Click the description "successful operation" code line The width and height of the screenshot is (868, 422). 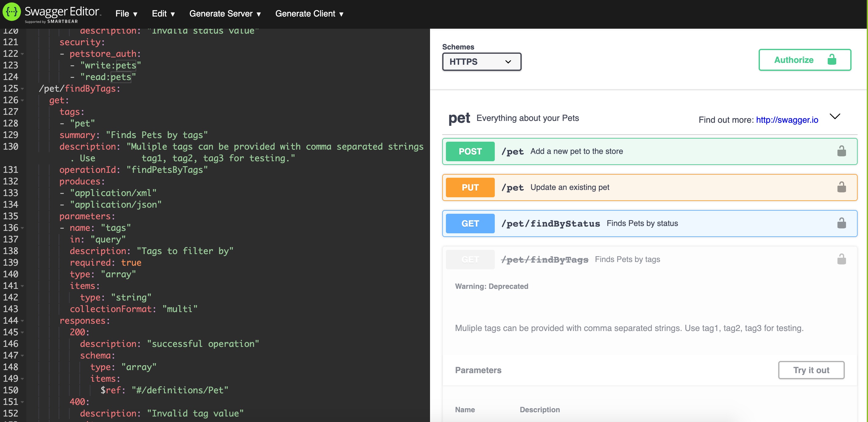[170, 344]
